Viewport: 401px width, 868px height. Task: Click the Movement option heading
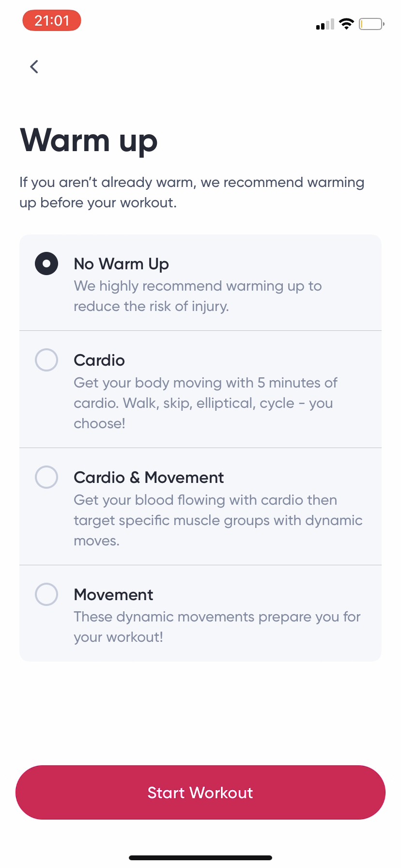coord(113,594)
